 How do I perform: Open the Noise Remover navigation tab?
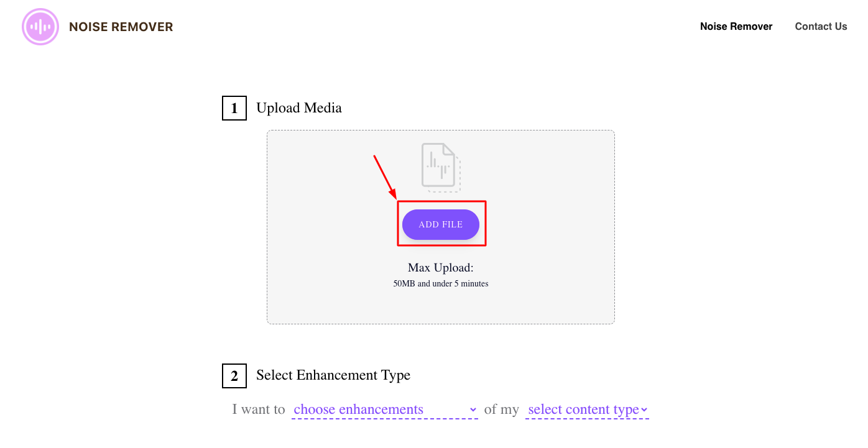(x=736, y=27)
